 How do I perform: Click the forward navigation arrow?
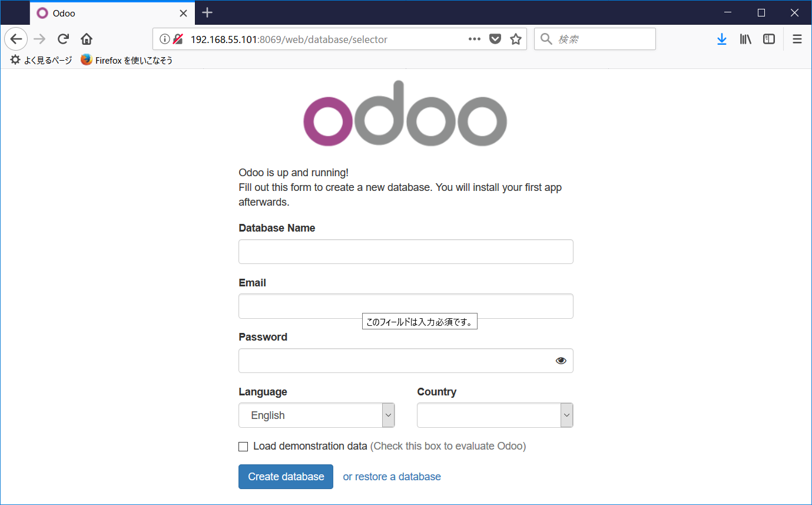click(x=39, y=39)
